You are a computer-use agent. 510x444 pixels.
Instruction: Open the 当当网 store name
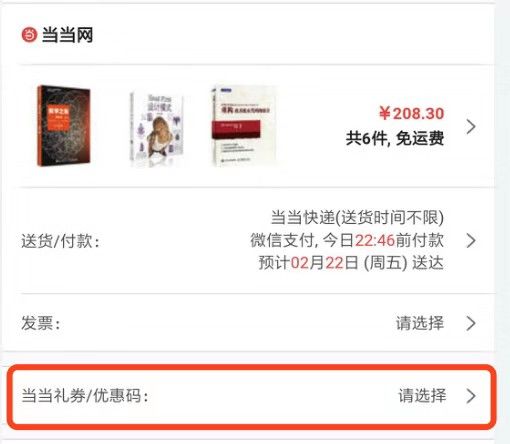click(x=67, y=35)
